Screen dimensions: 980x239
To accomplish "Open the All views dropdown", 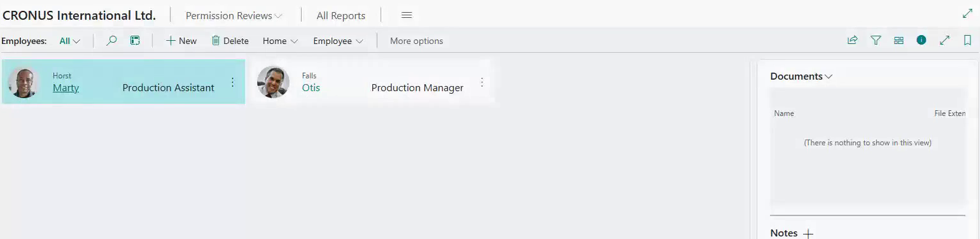I will coord(70,41).
